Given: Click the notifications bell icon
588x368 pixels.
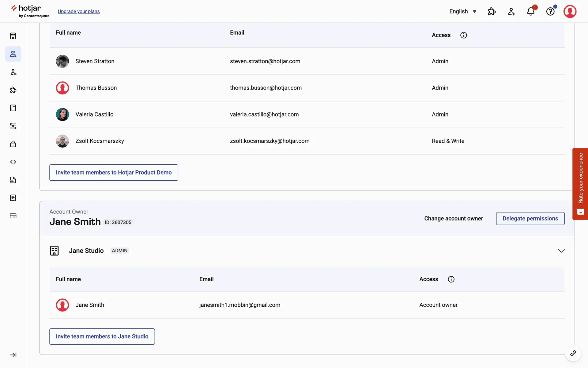Looking at the screenshot, I should point(531,12).
